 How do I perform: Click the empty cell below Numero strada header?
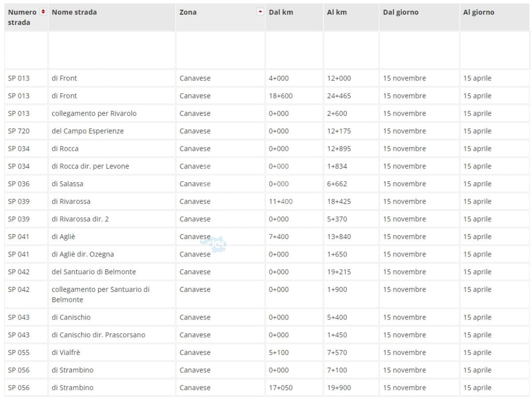pyautogui.click(x=26, y=50)
